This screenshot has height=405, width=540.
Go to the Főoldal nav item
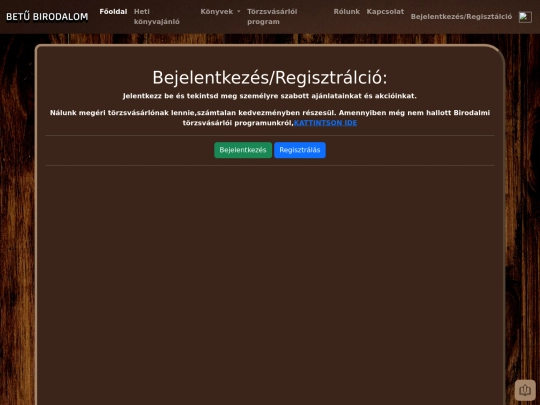113,12
